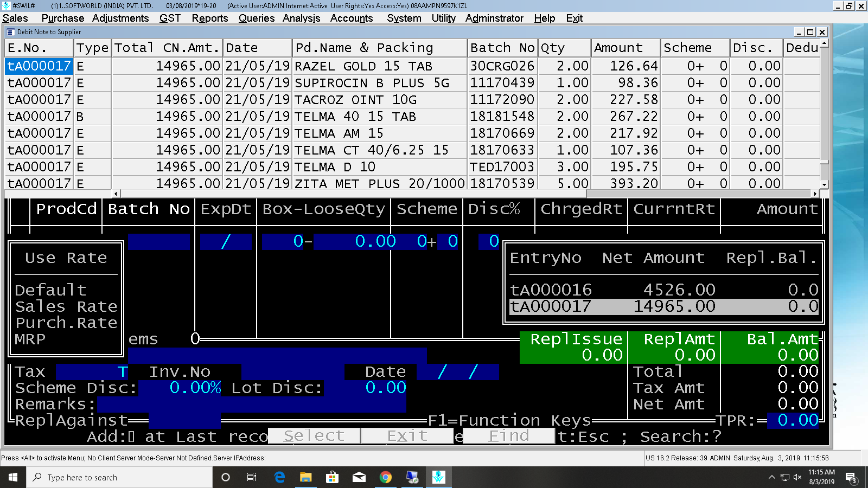This screenshot has height=488, width=868.
Task: Click the SWIL application title icon
Action: click(6, 5)
